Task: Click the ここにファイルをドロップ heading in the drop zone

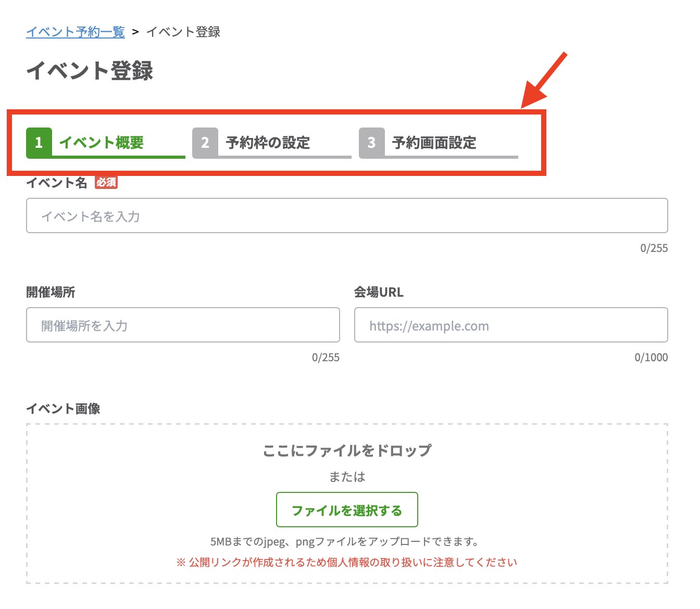Action: tap(347, 450)
